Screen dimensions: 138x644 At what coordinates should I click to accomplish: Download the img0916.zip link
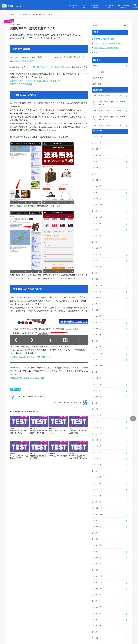(27, 378)
